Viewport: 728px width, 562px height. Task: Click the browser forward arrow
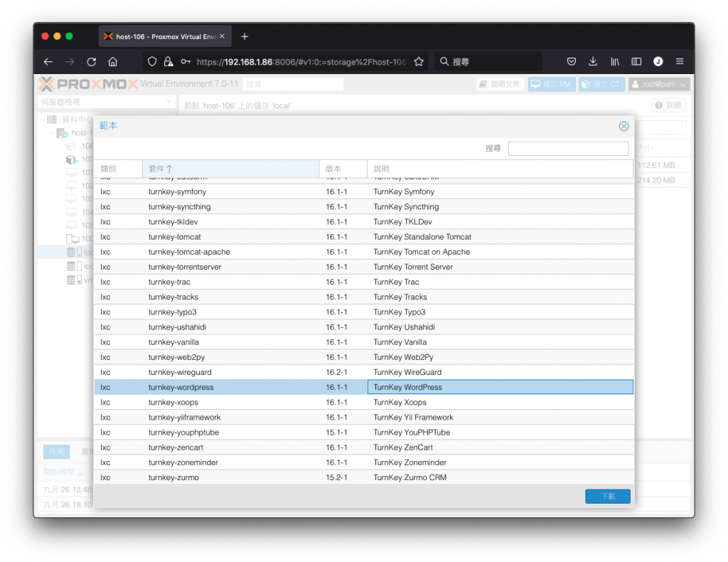[70, 62]
